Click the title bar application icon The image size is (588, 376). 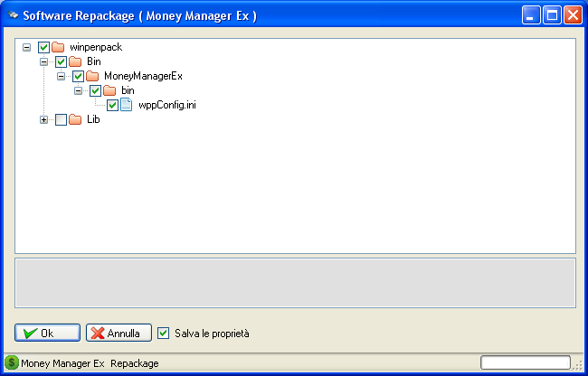coord(13,15)
